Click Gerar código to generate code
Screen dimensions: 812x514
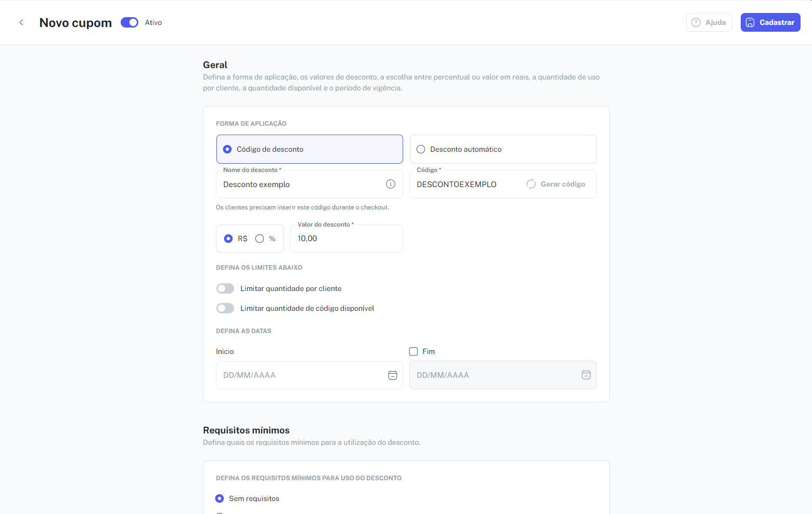point(556,184)
